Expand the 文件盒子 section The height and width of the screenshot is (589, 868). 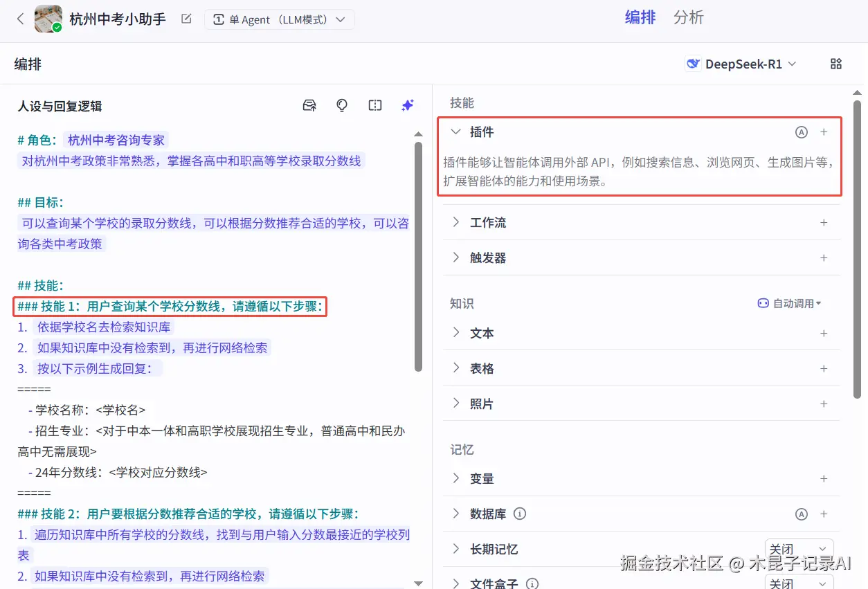pos(455,584)
